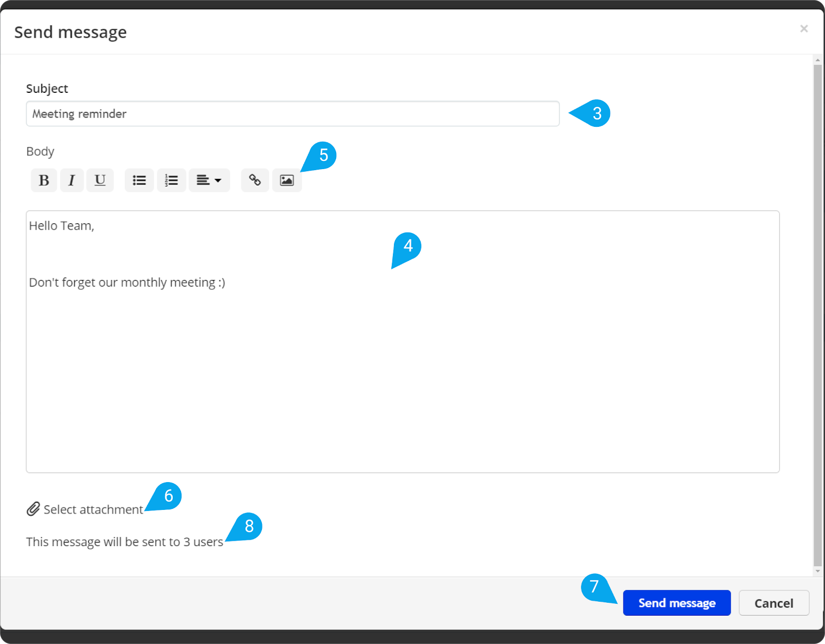This screenshot has width=825, height=644.
Task: Apply underline formatting
Action: coord(100,180)
